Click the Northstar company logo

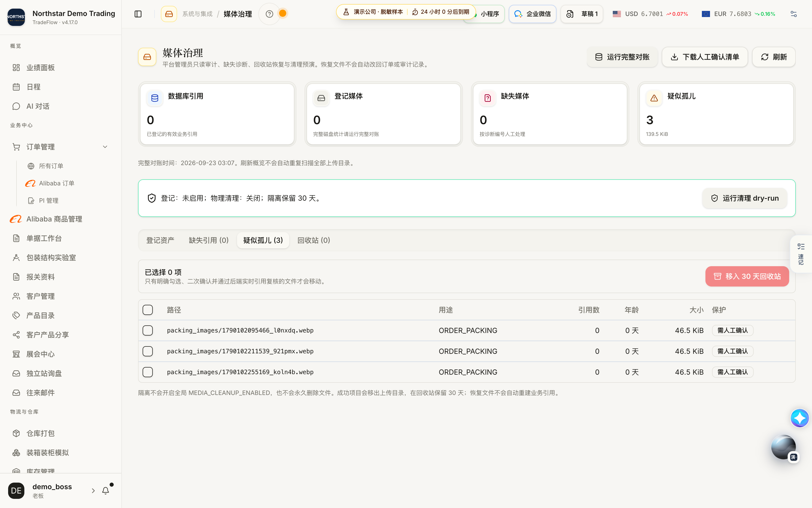point(16,17)
